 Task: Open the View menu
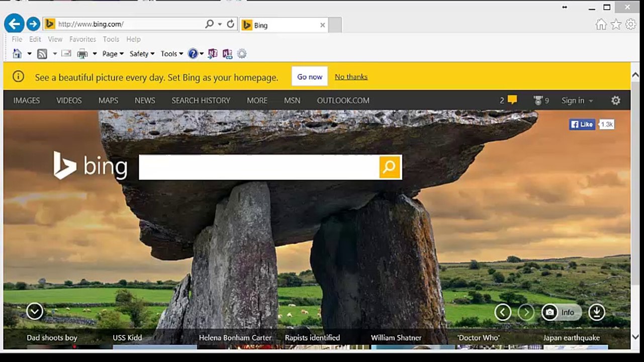[55, 39]
